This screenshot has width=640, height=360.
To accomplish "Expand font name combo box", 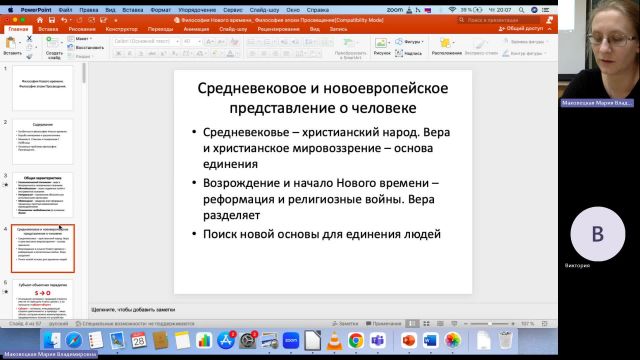I will click(177, 41).
